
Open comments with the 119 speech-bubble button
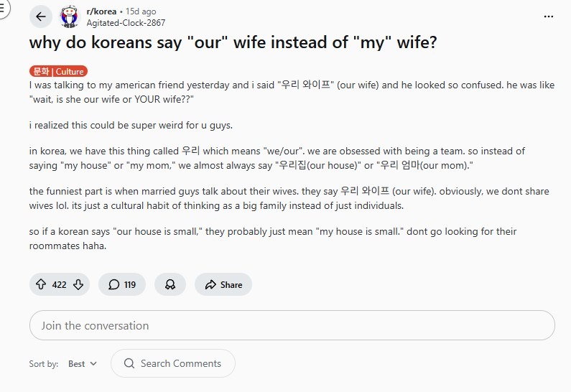click(122, 284)
